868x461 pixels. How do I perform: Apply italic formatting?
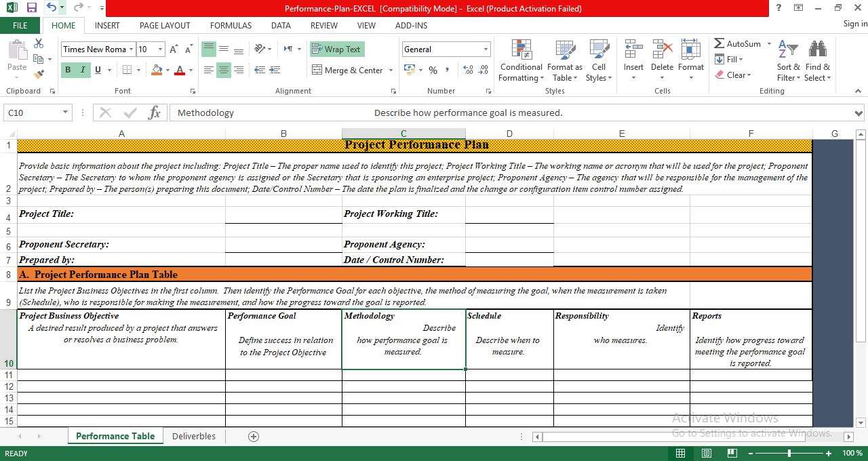point(81,70)
